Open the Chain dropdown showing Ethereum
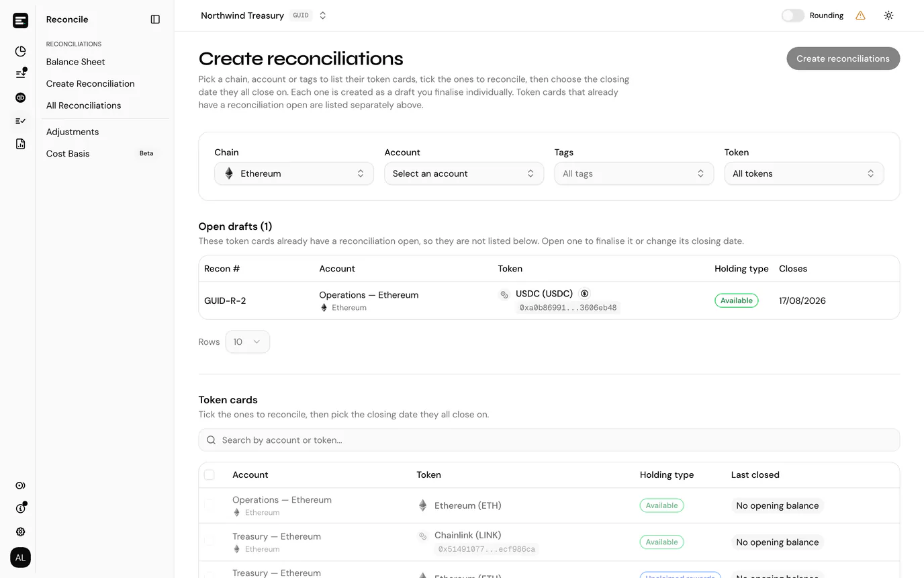 click(x=294, y=173)
